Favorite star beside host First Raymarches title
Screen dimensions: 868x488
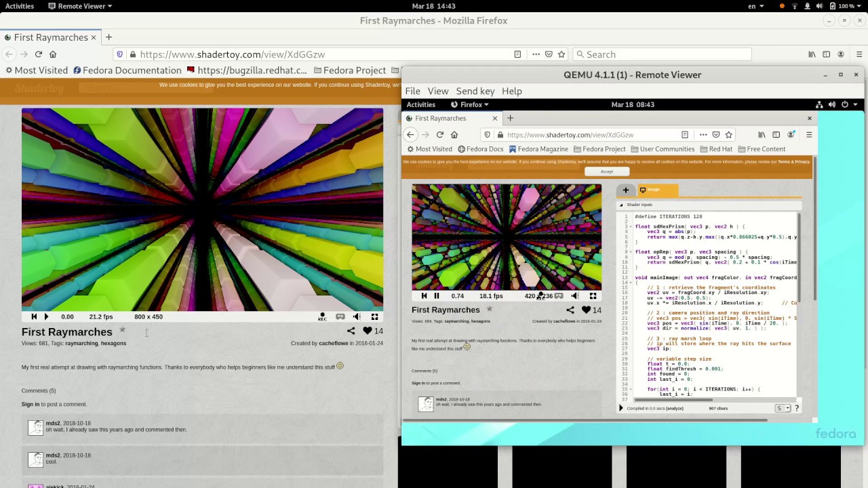click(122, 330)
